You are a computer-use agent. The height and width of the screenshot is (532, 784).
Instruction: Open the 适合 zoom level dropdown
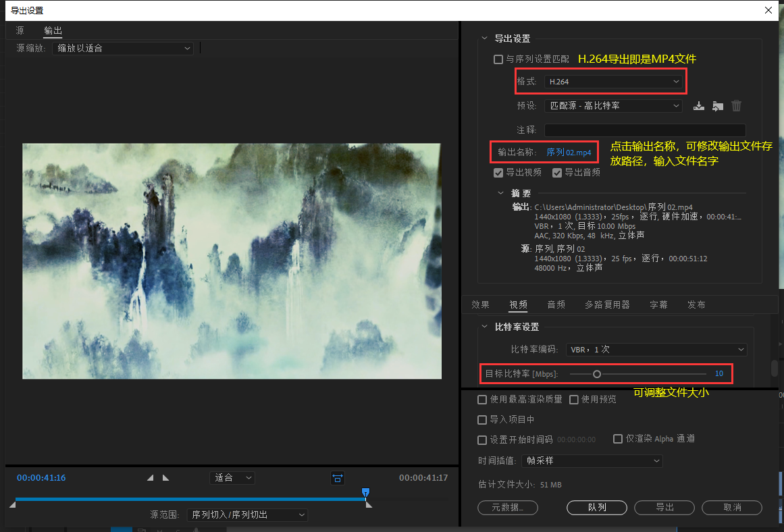pos(232,478)
